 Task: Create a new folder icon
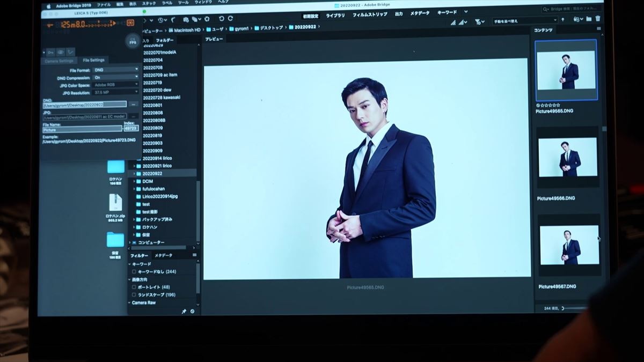coord(589,19)
